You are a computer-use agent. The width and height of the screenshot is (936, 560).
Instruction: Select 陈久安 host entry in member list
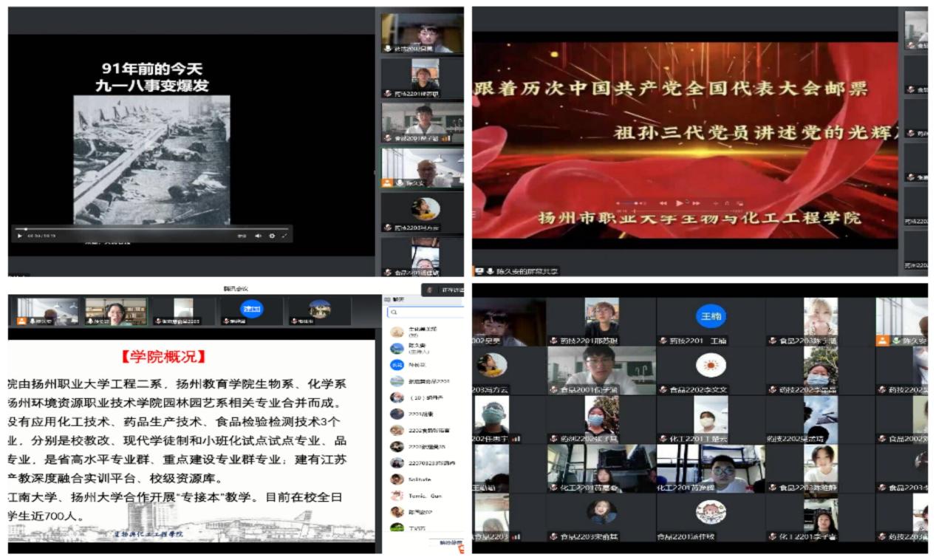tap(418, 348)
